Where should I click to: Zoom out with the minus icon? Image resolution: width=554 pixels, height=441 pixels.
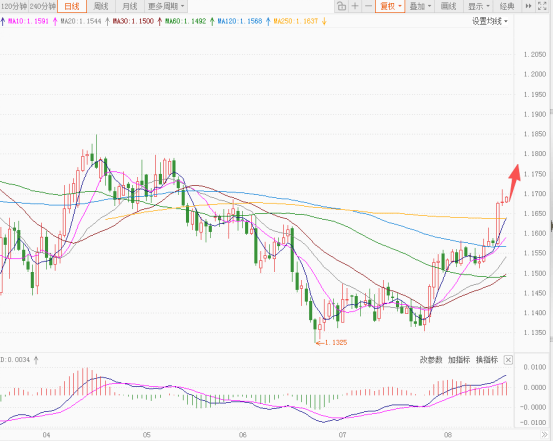(368, 6)
